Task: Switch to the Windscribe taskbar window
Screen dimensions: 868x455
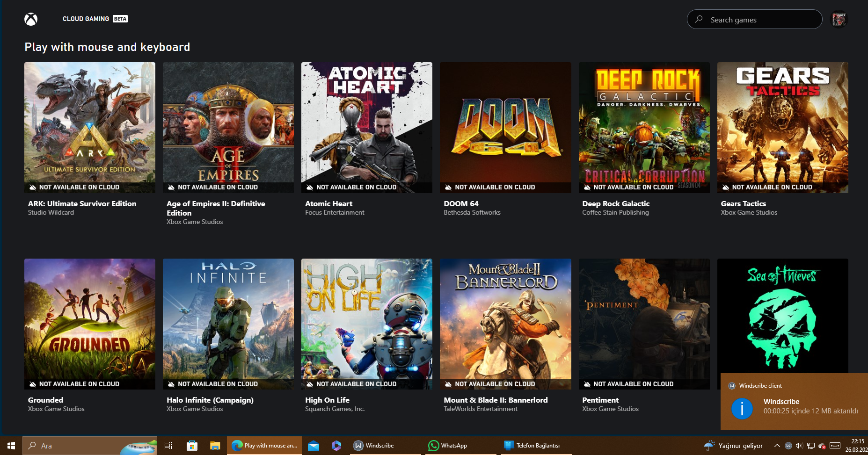Action: 386,446
